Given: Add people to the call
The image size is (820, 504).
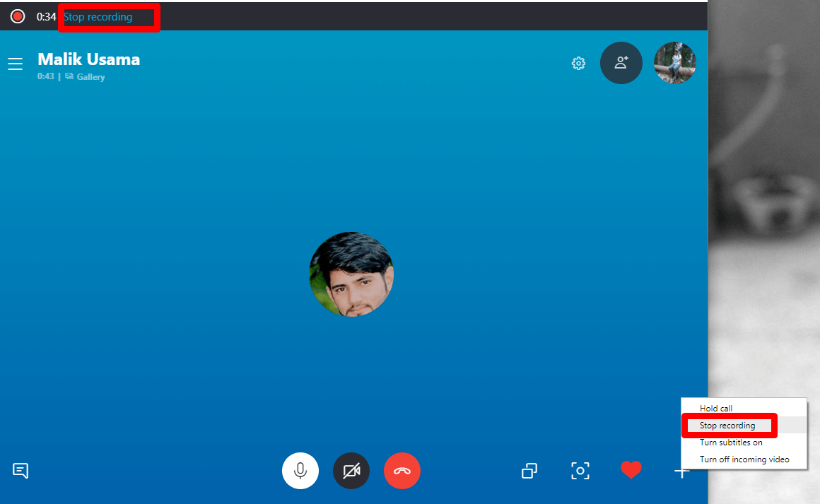Looking at the screenshot, I should tap(621, 63).
